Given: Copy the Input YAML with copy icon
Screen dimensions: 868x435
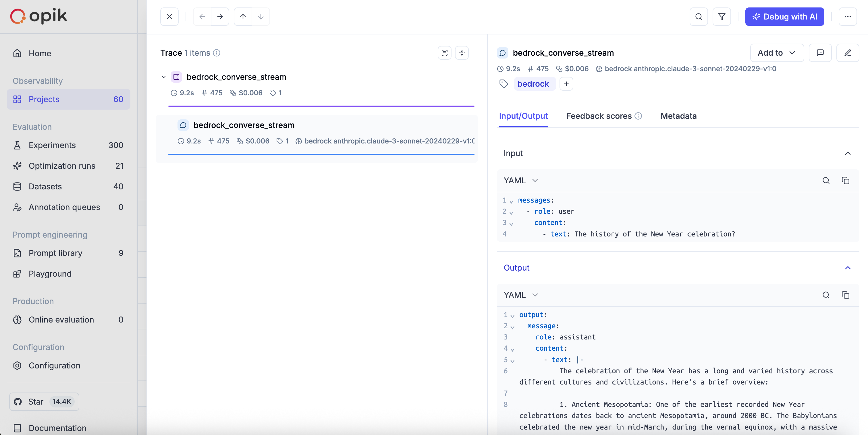Looking at the screenshot, I should (845, 180).
